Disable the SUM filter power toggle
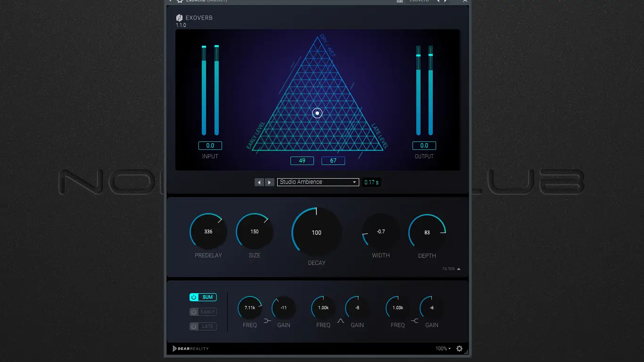644x362 pixels. click(x=193, y=297)
